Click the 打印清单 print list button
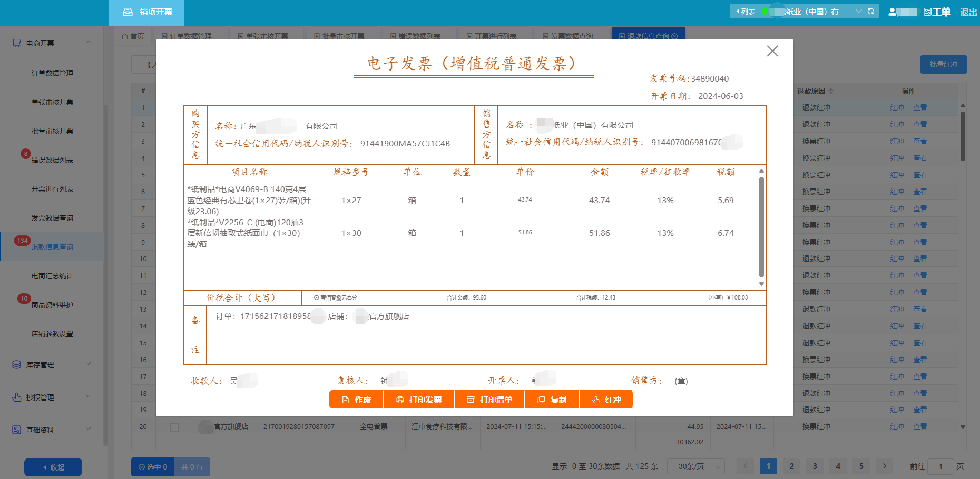Image resolution: width=980 pixels, height=479 pixels. (489, 400)
